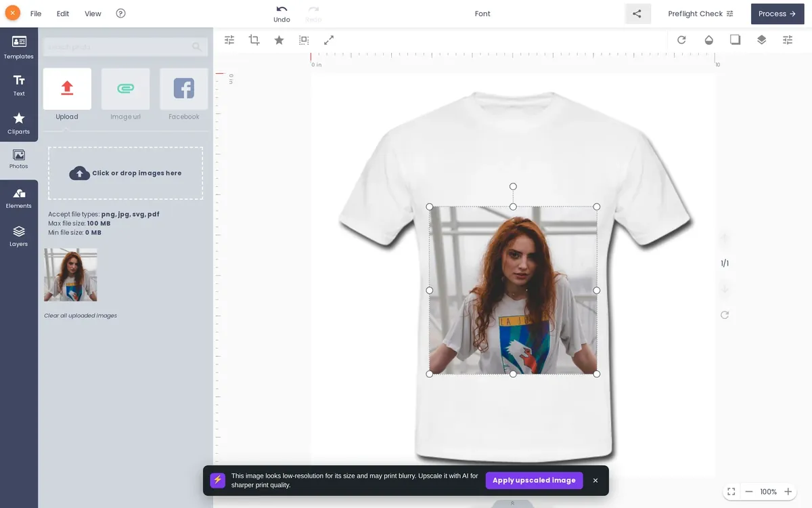The image size is (812, 508).
Task: Open the opacity droplet icon
Action: point(708,40)
